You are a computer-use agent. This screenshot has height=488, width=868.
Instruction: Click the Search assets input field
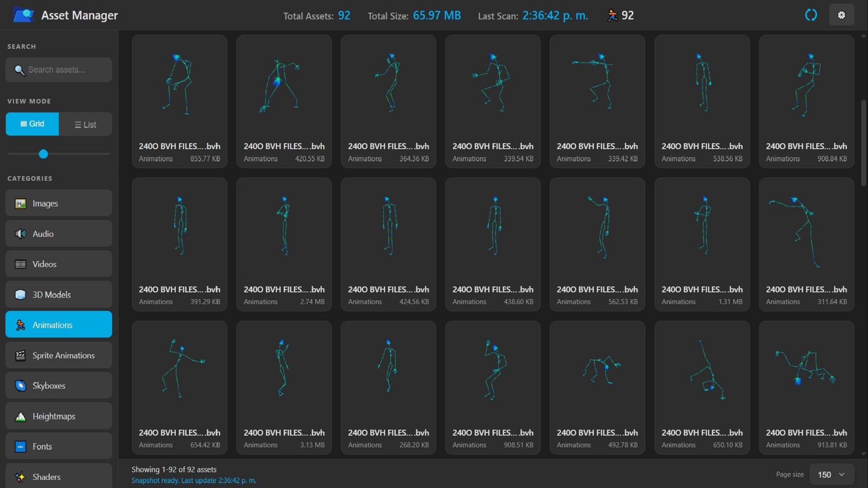pyautogui.click(x=63, y=70)
